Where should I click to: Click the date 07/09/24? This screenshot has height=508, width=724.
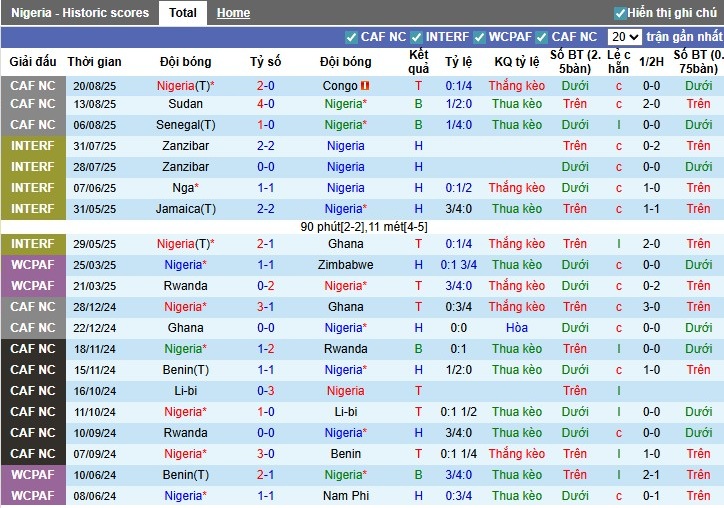(94, 454)
